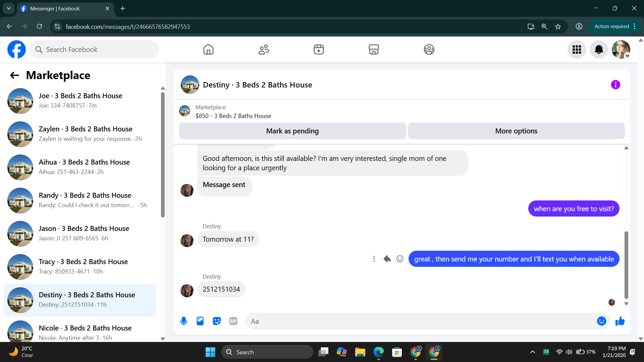This screenshot has width=644, height=362.
Task: Open the emoji picker in the message box
Action: click(601, 321)
